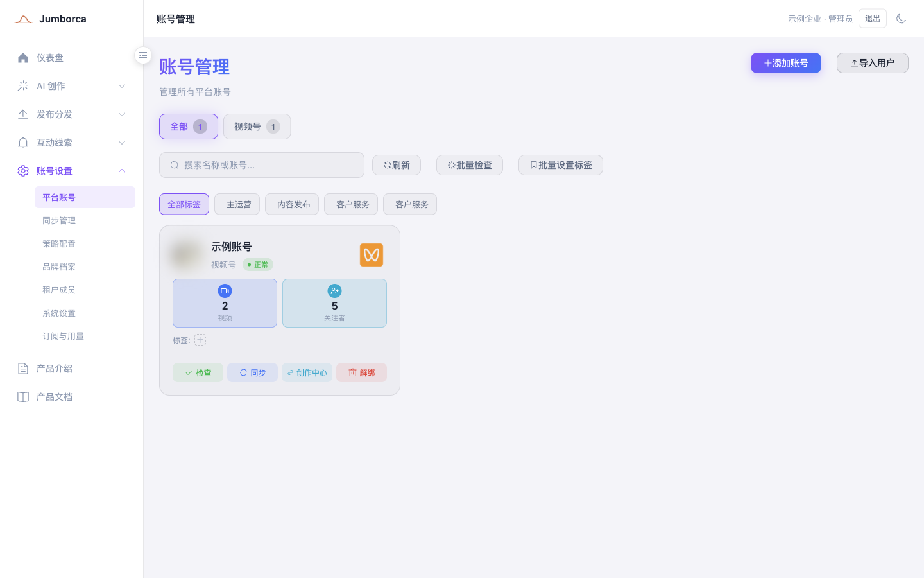Screen dimensions: 924x578
Task: Expand the 互动线索 menu chevron
Action: [x=122, y=143]
